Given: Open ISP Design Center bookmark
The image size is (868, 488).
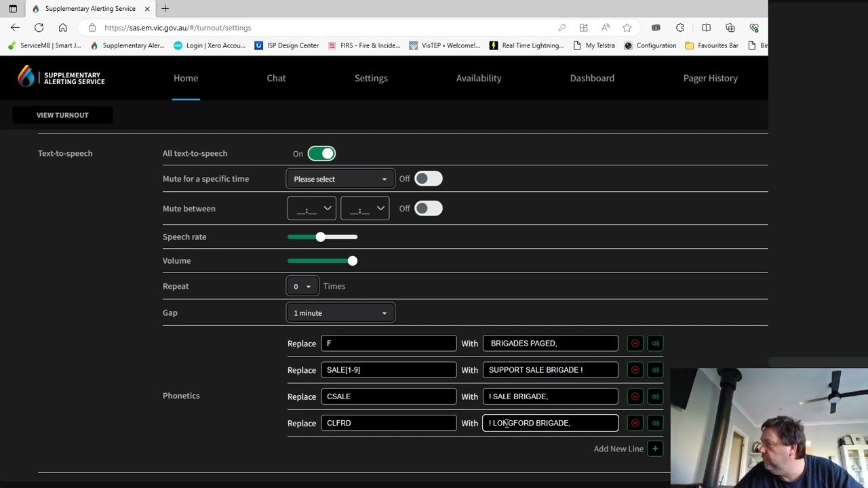Looking at the screenshot, I should tap(286, 45).
